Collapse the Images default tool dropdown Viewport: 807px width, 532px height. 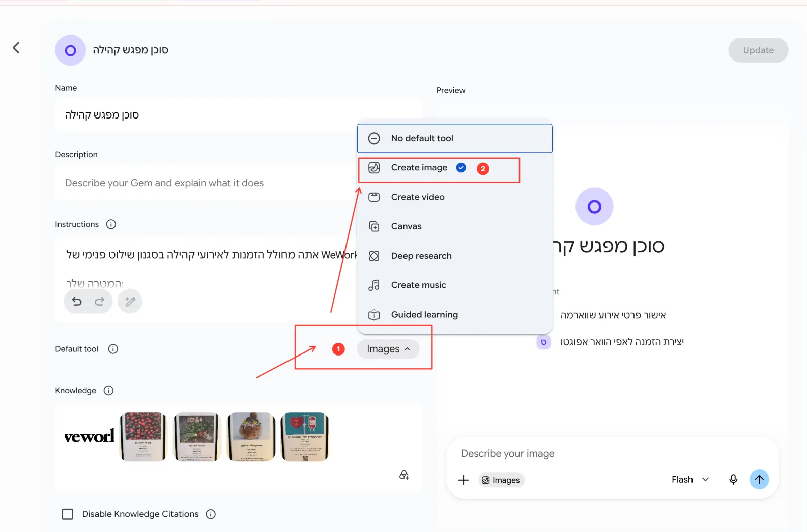388,349
